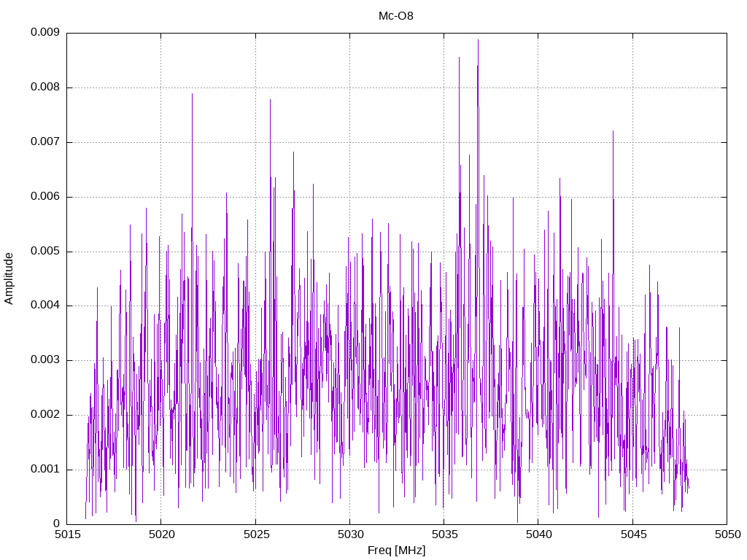Click the Freq [MHz] x-axis label
This screenshot has height=560, width=747.
[x=396, y=551]
